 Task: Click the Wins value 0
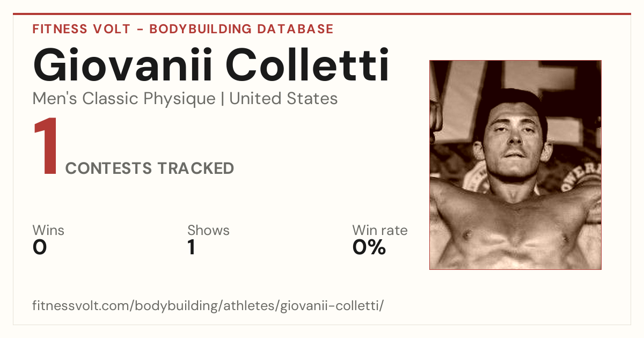coord(40,247)
